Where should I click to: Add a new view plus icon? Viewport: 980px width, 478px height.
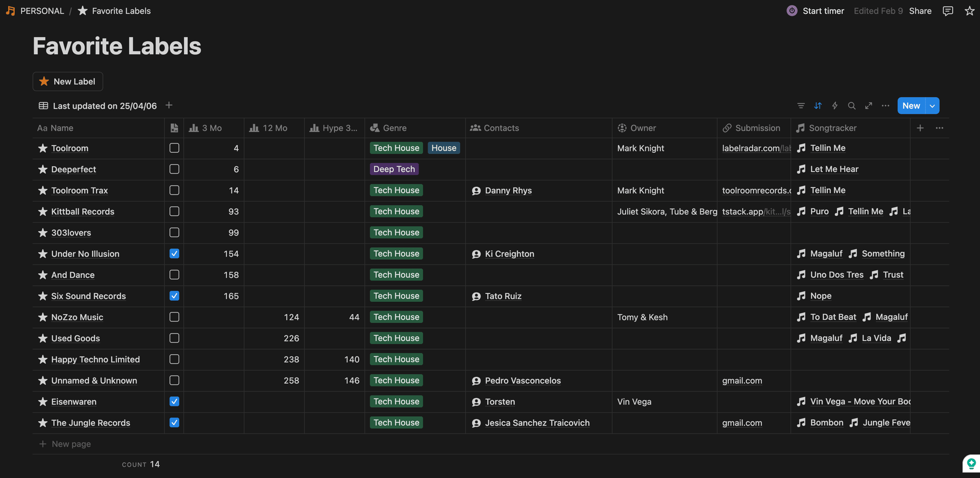pyautogui.click(x=169, y=105)
